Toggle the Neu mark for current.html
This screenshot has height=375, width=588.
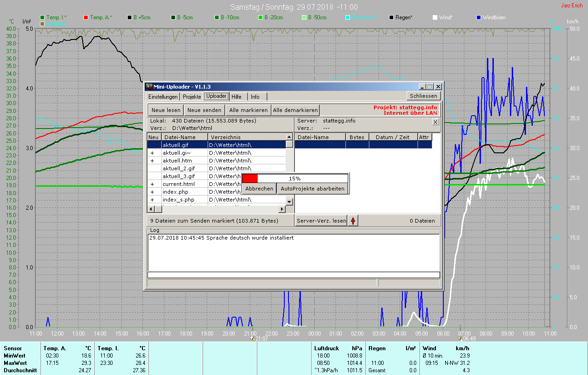(x=153, y=184)
